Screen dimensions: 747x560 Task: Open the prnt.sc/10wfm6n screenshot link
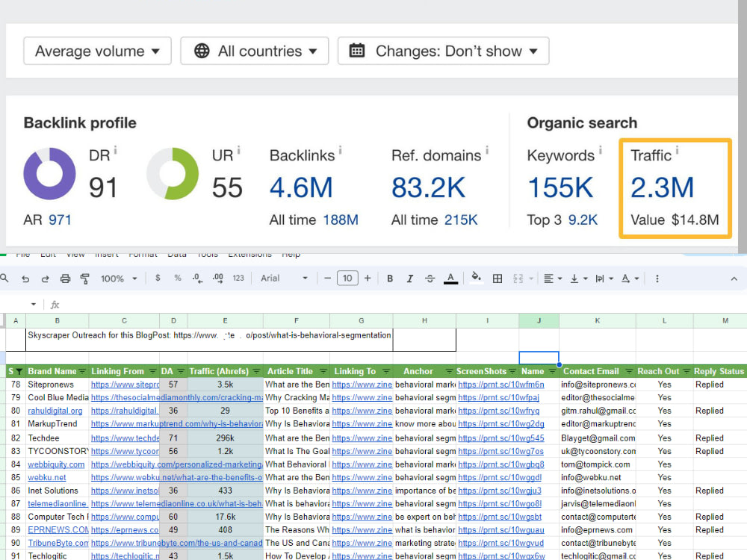[x=501, y=385]
